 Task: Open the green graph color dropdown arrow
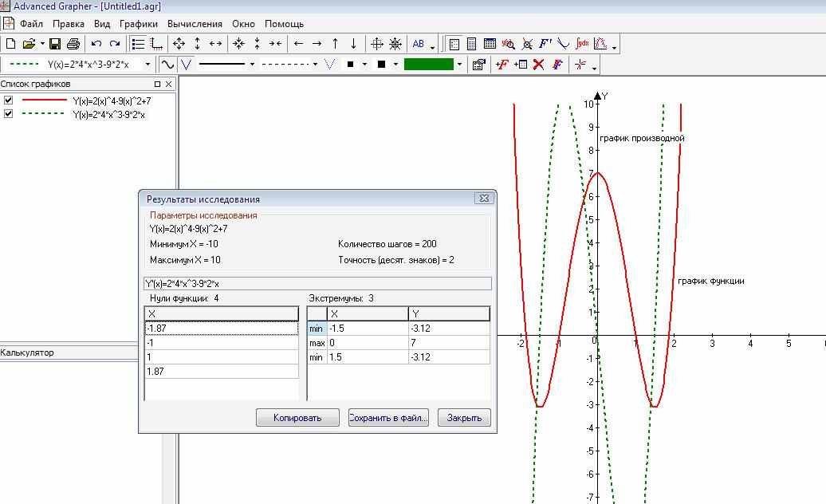[460, 65]
